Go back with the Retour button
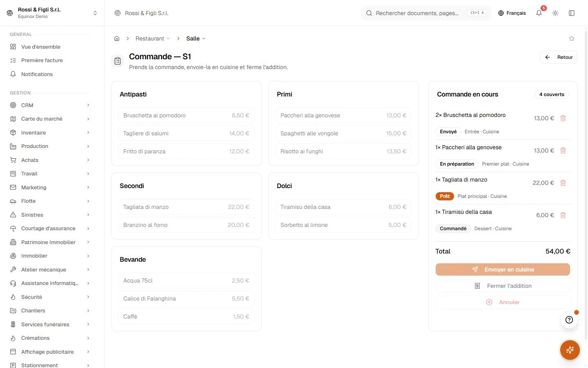Viewport: 588px width, 368px height. (559, 57)
